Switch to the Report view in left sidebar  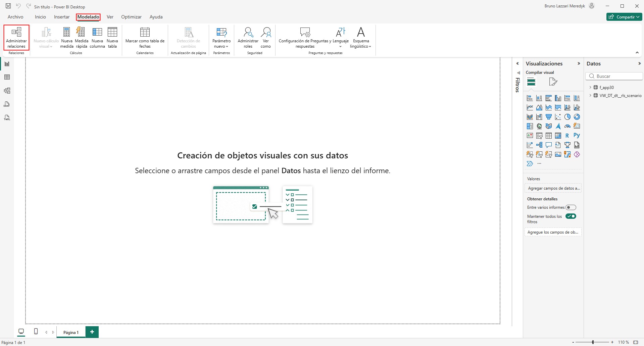[x=7, y=64]
